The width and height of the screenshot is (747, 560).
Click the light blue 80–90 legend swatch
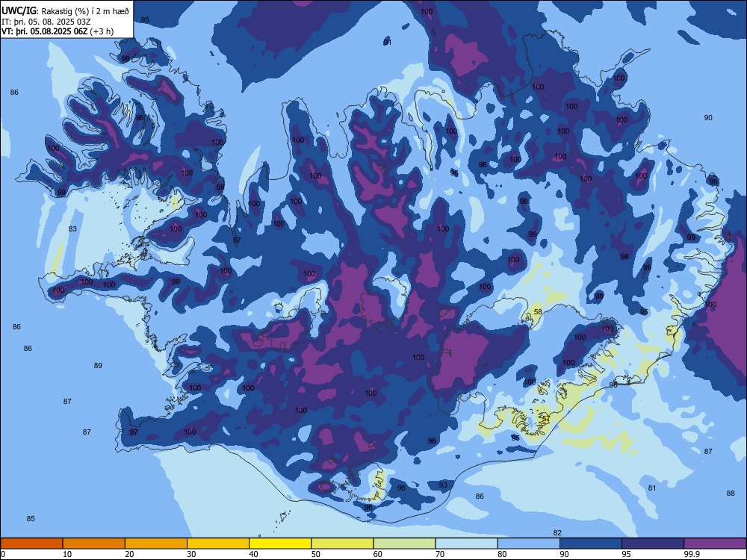click(529, 544)
